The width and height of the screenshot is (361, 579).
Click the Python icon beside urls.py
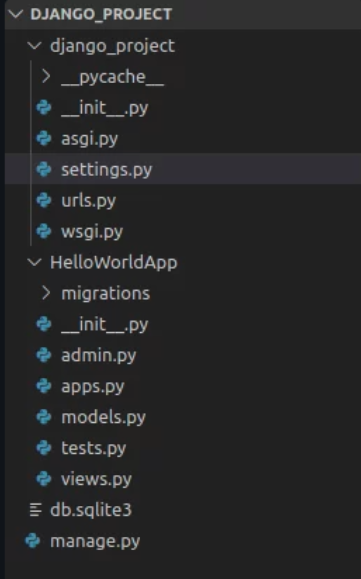pos(44,201)
